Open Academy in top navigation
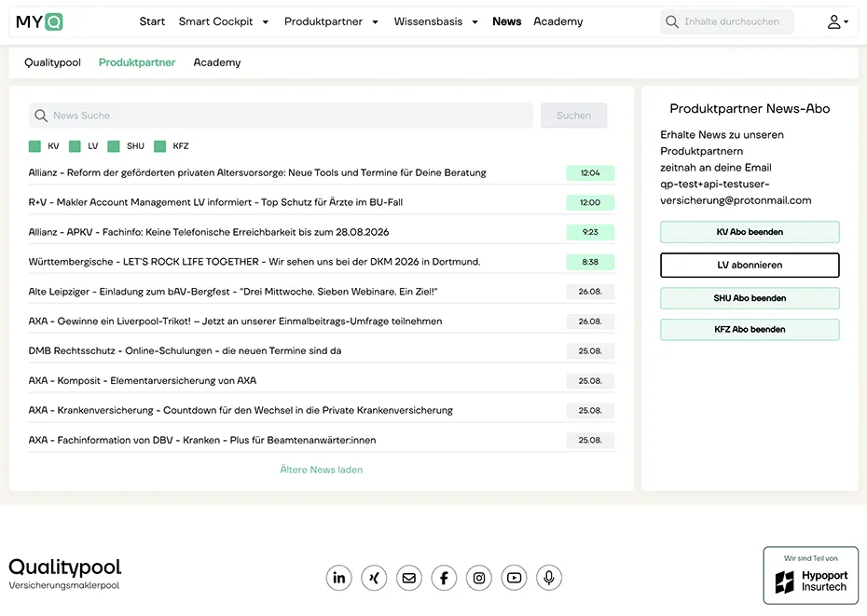The height and width of the screenshot is (616, 867). point(557,21)
